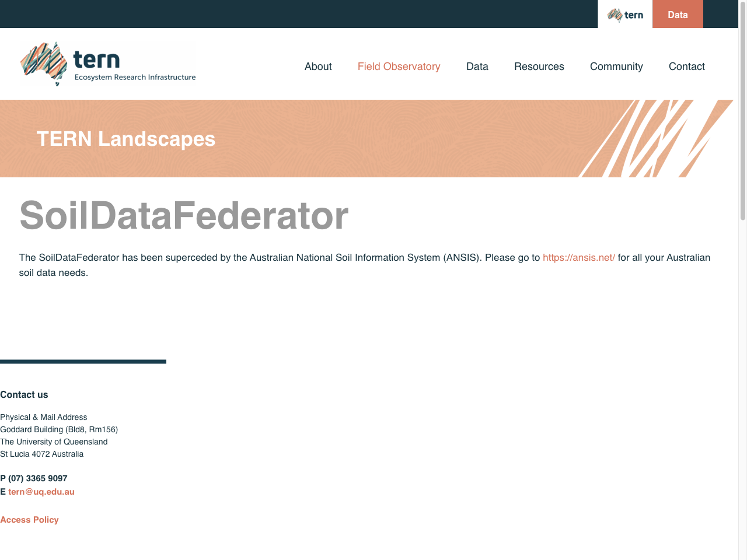Open the Contact menu
The height and width of the screenshot is (560, 747).
(x=686, y=66)
